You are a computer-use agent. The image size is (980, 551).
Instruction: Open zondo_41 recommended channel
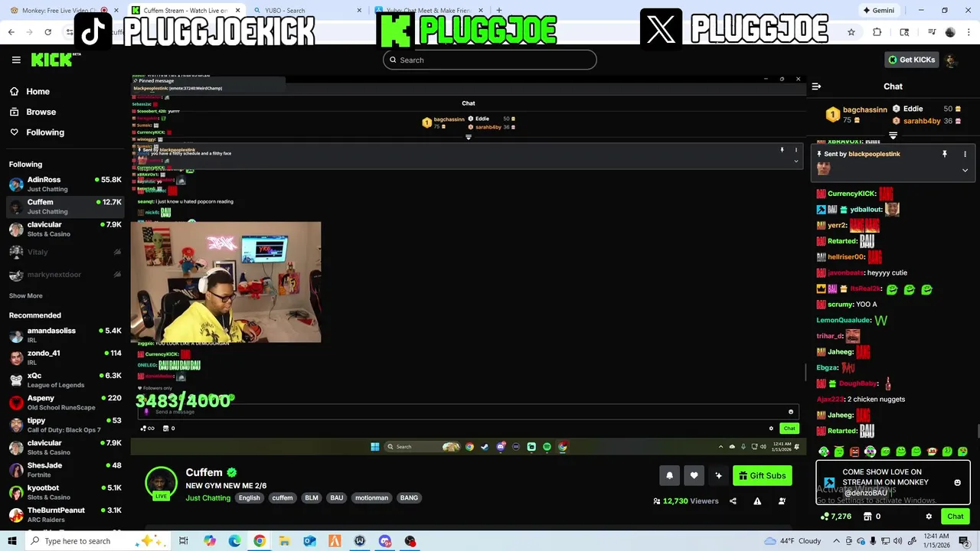click(x=65, y=357)
